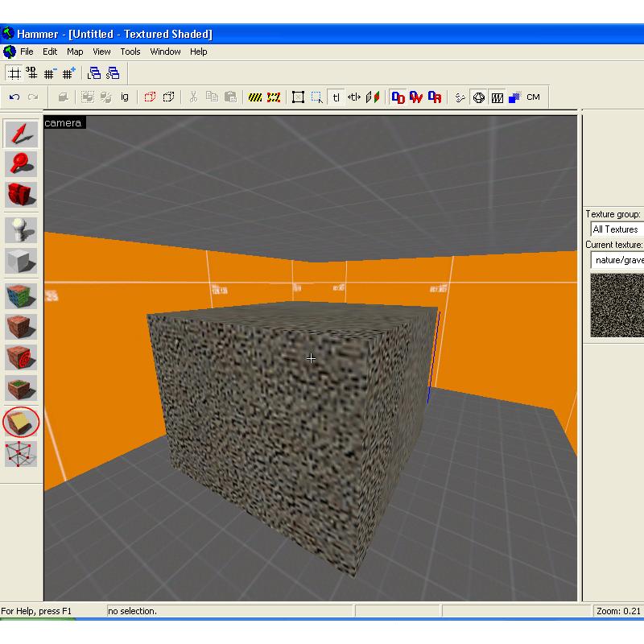This screenshot has width=644, height=644.
Task: Select the red arrow Selection tool
Action: click(22, 134)
